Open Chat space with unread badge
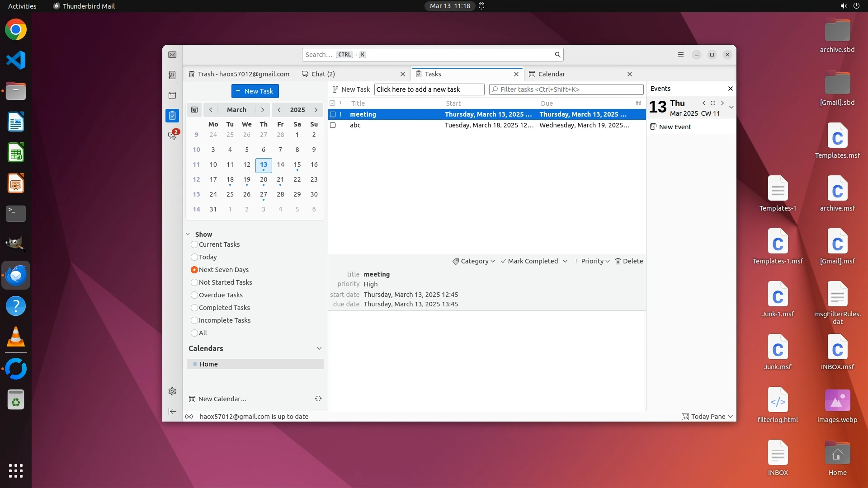Image resolution: width=868 pixels, height=488 pixels. (172, 135)
